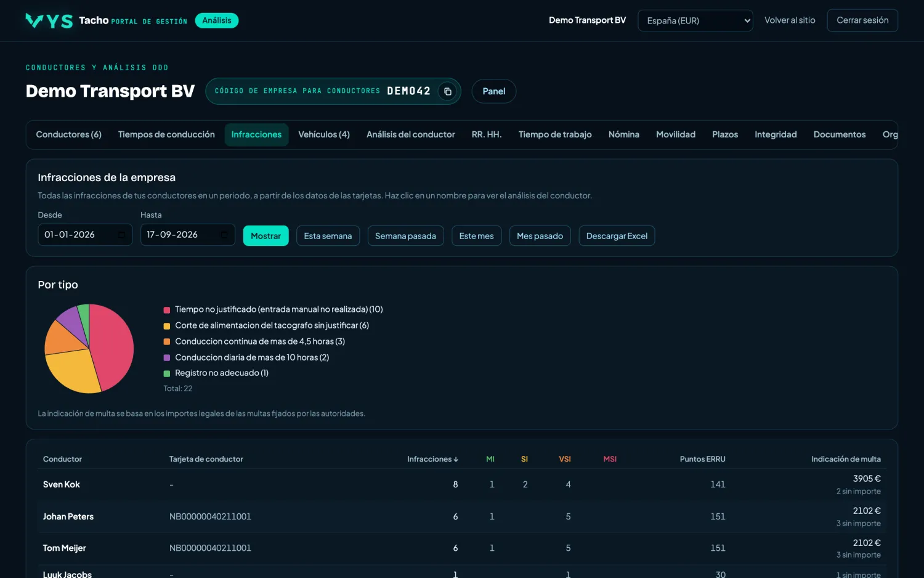Switch to Conductores (6) tab

[68, 134]
